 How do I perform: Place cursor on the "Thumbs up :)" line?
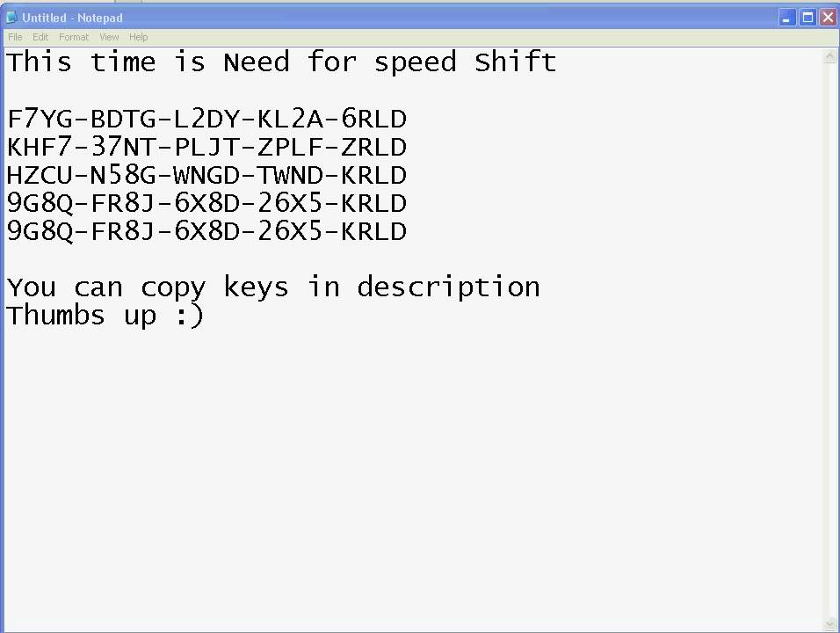coord(105,316)
